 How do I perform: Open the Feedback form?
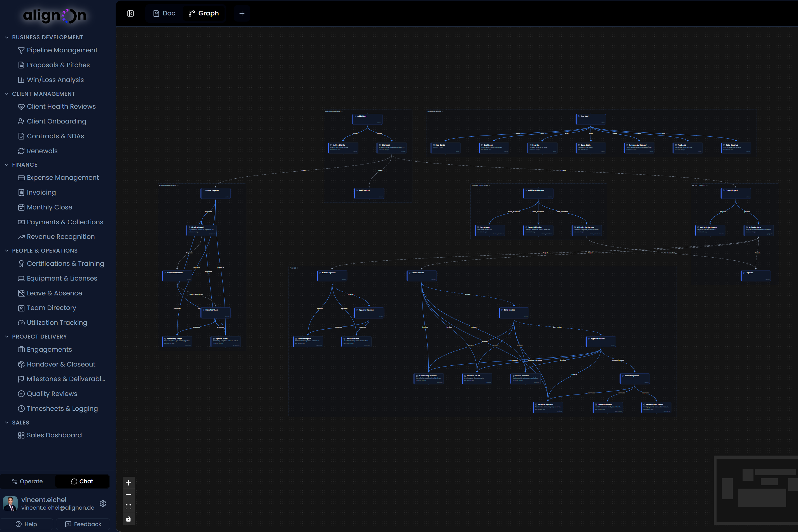point(83,524)
